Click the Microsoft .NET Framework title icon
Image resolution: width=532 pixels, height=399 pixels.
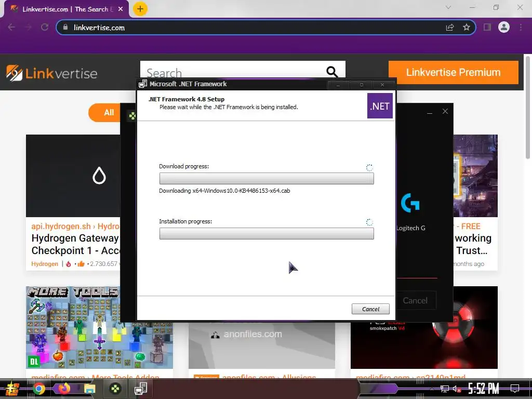tap(143, 84)
